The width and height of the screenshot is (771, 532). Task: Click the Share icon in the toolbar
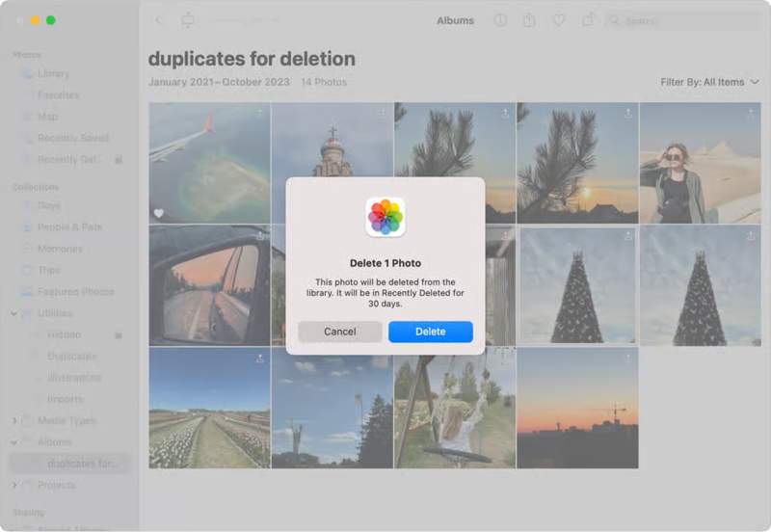(529, 20)
